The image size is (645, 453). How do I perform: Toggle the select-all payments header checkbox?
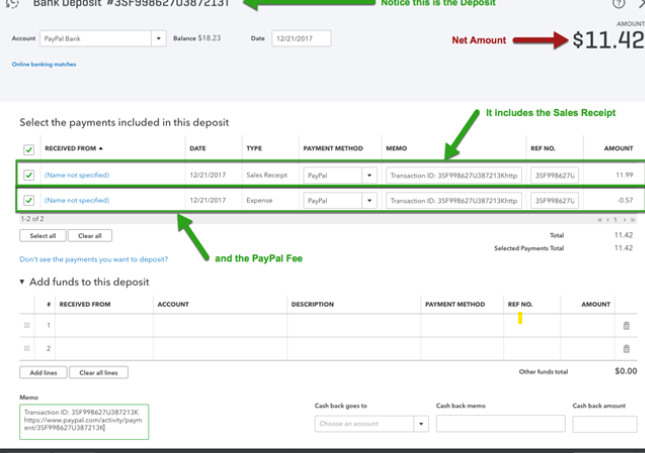click(29, 149)
